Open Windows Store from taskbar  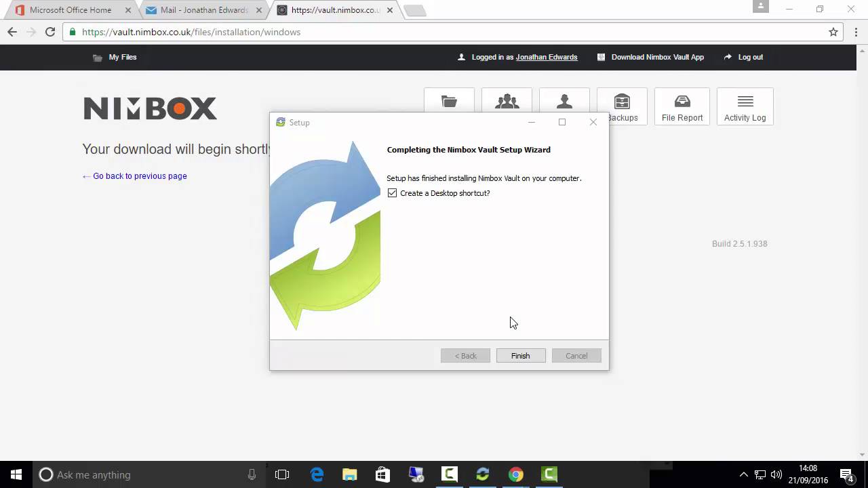(382, 474)
